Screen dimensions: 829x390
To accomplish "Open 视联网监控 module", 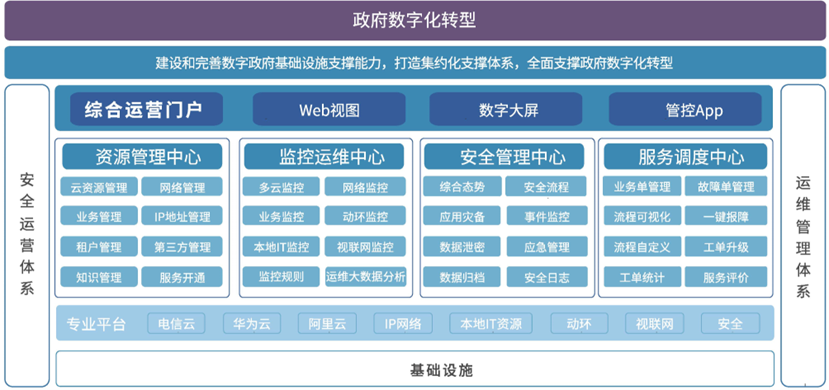I will pyautogui.click(x=365, y=246).
